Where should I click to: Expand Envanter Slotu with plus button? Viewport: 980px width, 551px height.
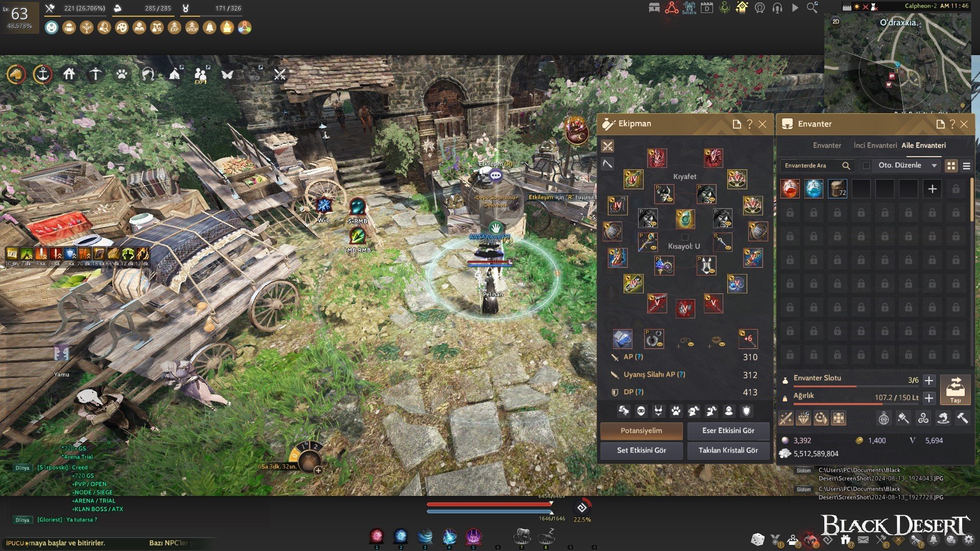click(x=929, y=381)
